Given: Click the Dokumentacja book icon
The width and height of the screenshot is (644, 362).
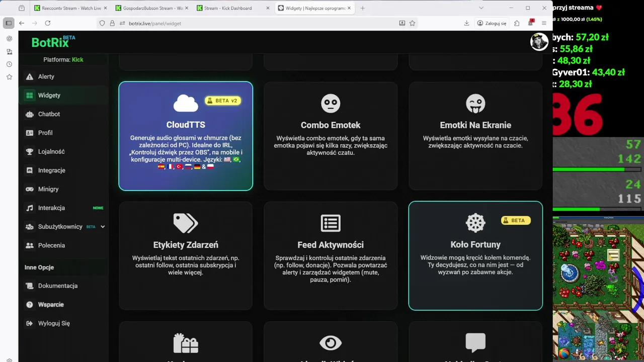Looking at the screenshot, I should click(x=29, y=286).
